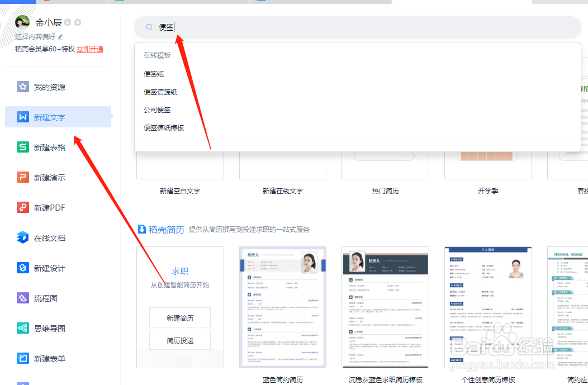Click the 蓝色简约简历 caption

[x=283, y=380]
